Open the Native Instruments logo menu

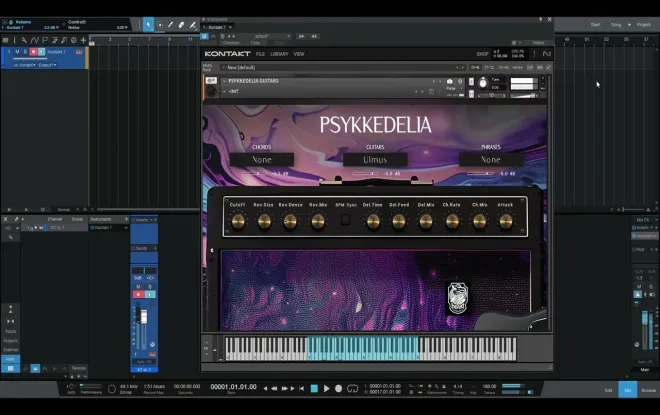coord(546,54)
